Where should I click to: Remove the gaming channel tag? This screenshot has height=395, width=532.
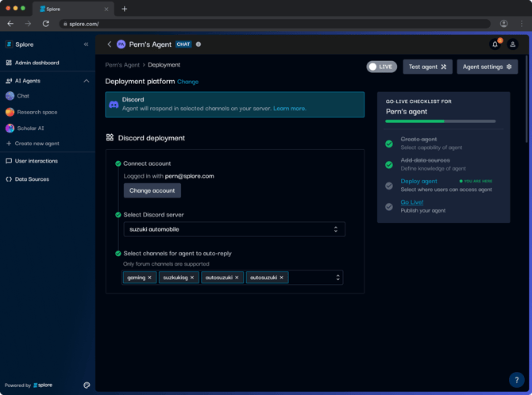click(x=149, y=278)
